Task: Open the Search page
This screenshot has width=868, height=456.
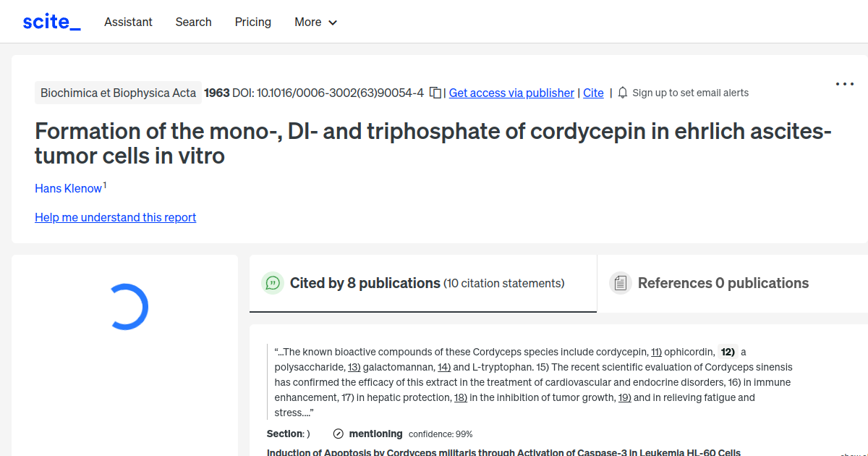Action: click(x=193, y=22)
